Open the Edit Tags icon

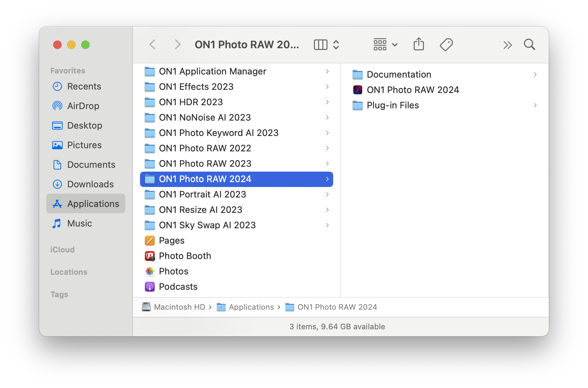pos(446,44)
